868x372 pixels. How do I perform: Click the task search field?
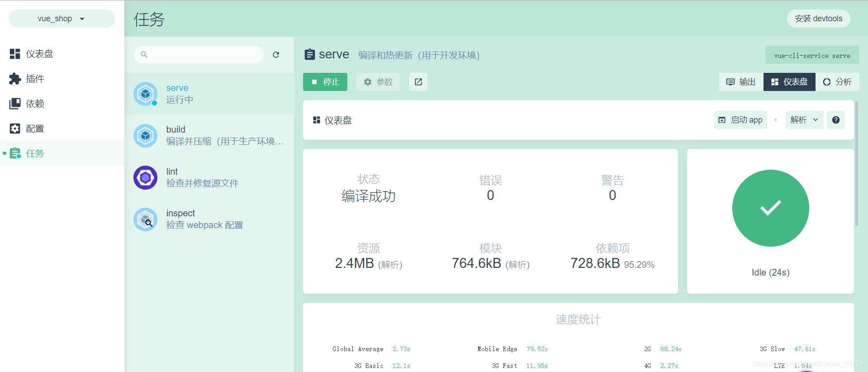pos(199,55)
